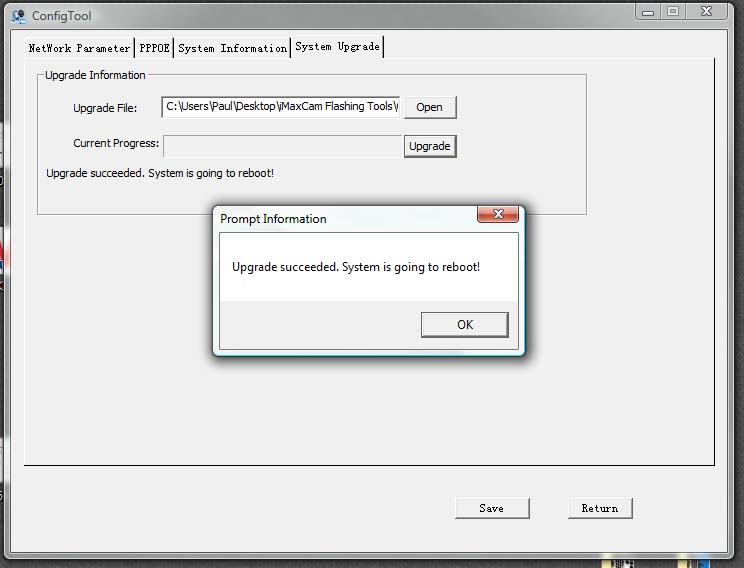Click the ConfigTool window title text
The width and height of the screenshot is (744, 568).
click(x=61, y=16)
